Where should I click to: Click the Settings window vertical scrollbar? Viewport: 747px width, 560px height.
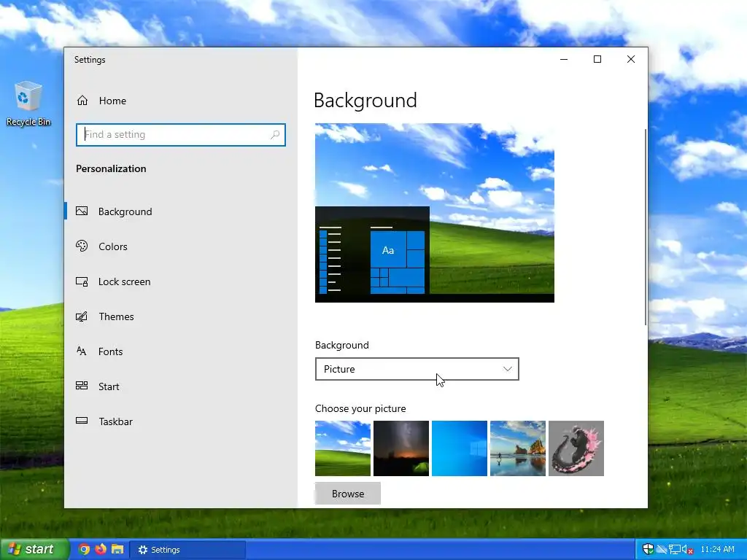coord(646,227)
